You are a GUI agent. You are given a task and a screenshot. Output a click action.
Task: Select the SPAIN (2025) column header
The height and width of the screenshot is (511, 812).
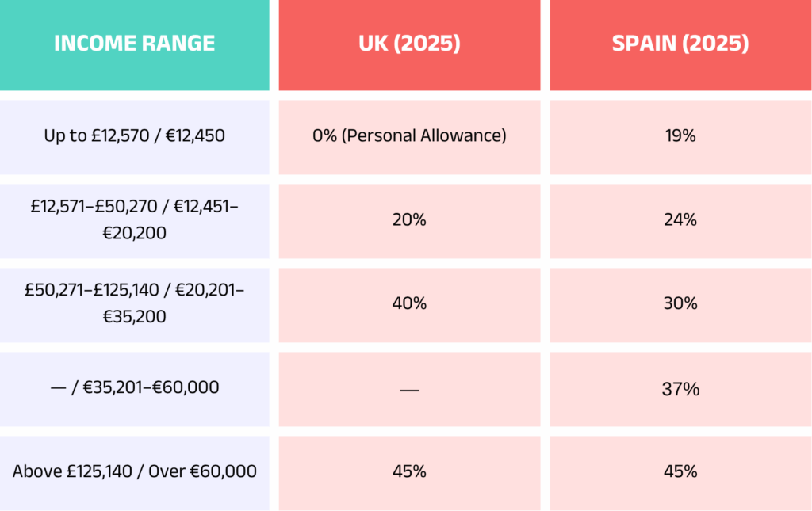680,44
